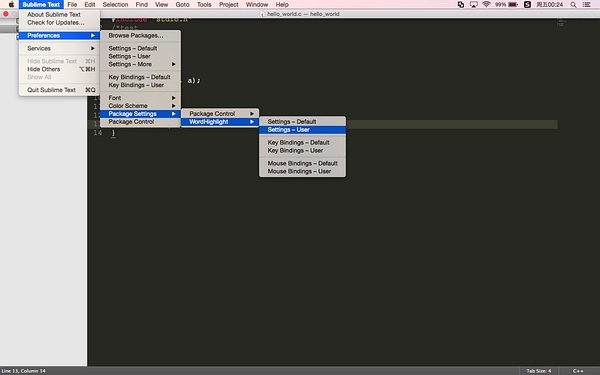
Task: Expand the Services submenu
Action: click(x=59, y=49)
